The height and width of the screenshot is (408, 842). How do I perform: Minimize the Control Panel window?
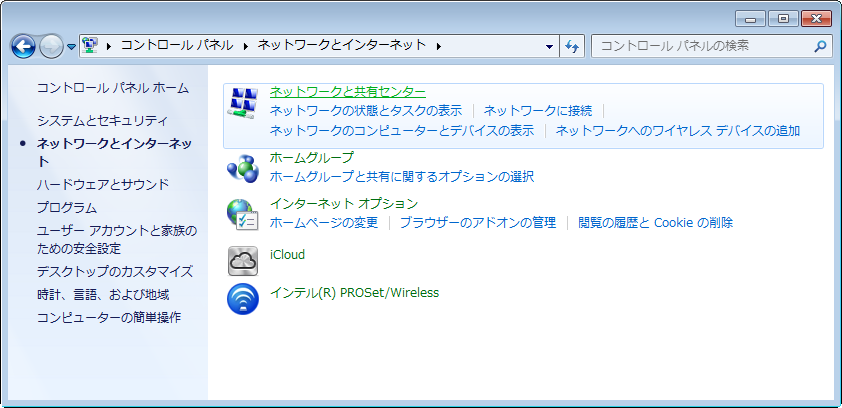(750, 19)
